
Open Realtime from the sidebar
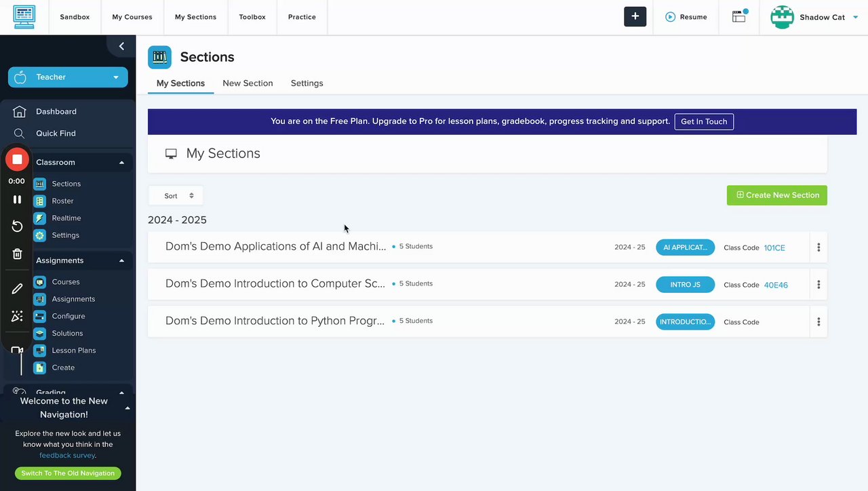click(x=66, y=218)
